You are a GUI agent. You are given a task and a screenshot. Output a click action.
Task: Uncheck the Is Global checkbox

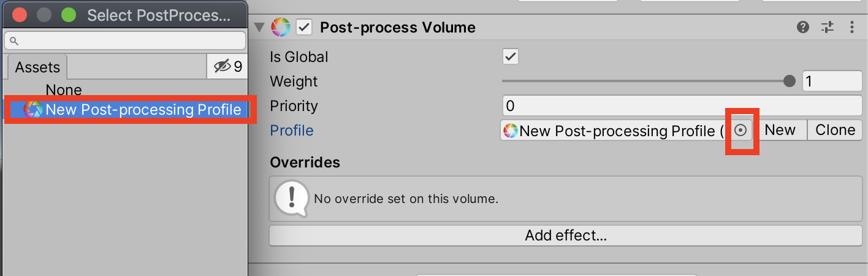click(x=510, y=56)
